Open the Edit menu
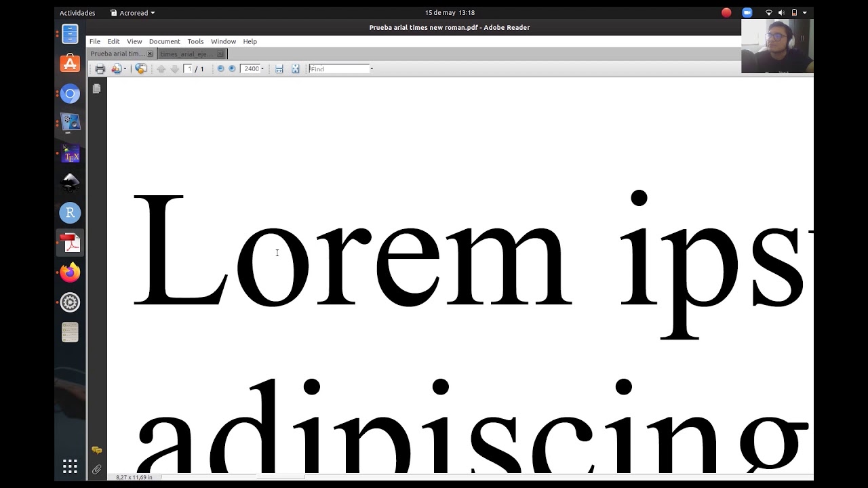The height and width of the screenshot is (488, 868). 113,41
